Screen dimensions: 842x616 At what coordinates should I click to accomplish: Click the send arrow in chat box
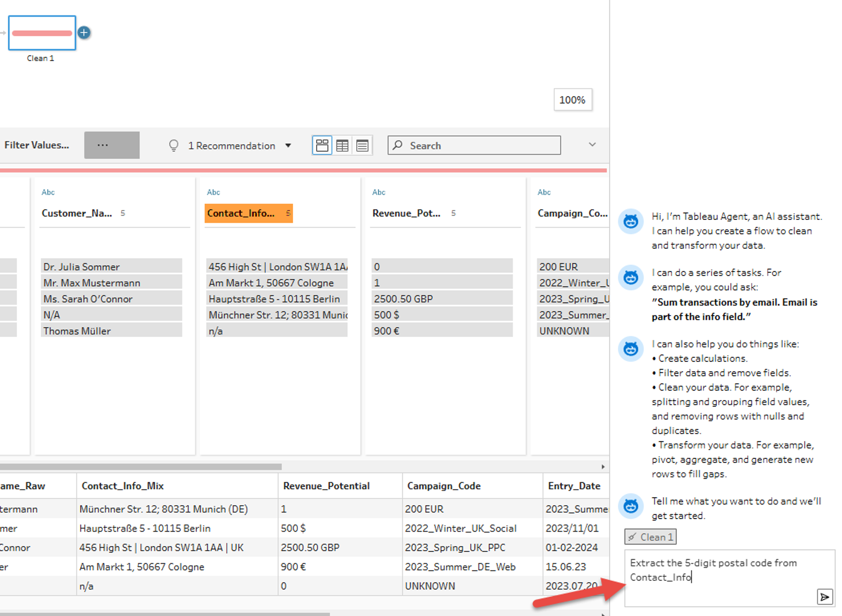tap(824, 597)
